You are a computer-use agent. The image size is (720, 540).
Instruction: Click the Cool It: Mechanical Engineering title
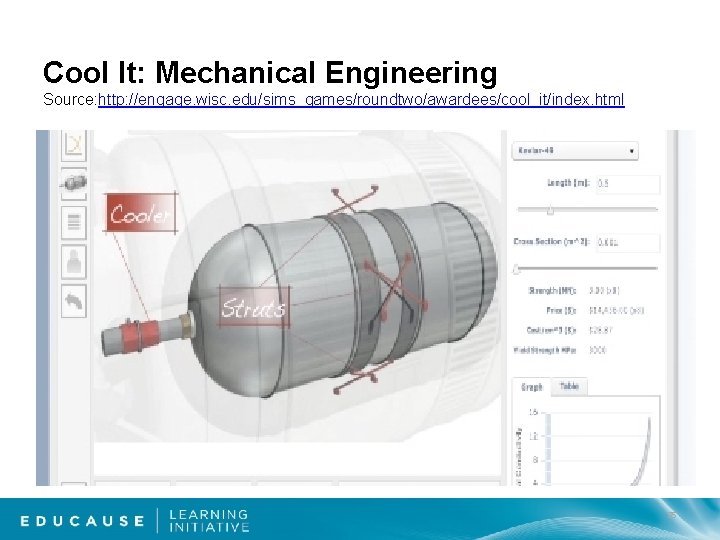point(270,73)
